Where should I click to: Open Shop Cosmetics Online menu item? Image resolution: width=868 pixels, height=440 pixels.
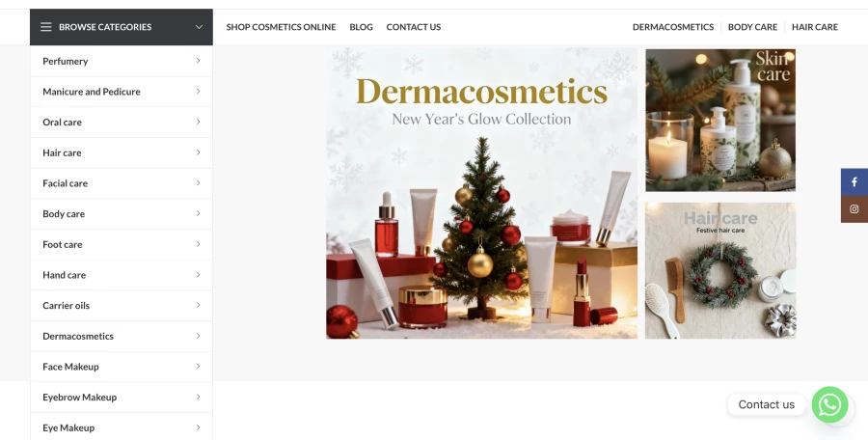tap(281, 27)
